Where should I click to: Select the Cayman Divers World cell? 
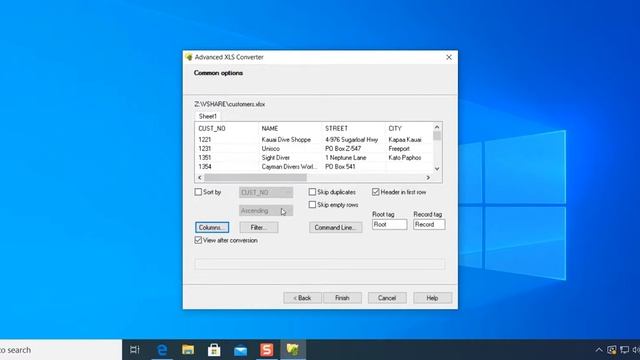pos(289,167)
